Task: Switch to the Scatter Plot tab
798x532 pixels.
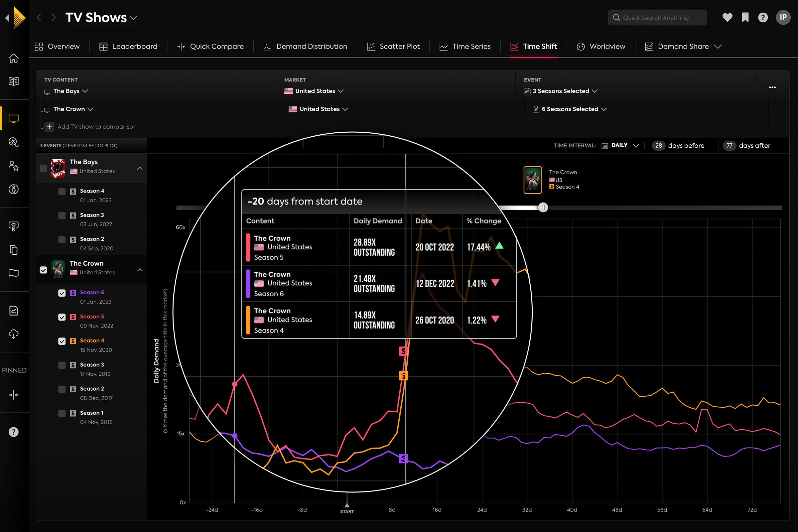Action: (393, 47)
